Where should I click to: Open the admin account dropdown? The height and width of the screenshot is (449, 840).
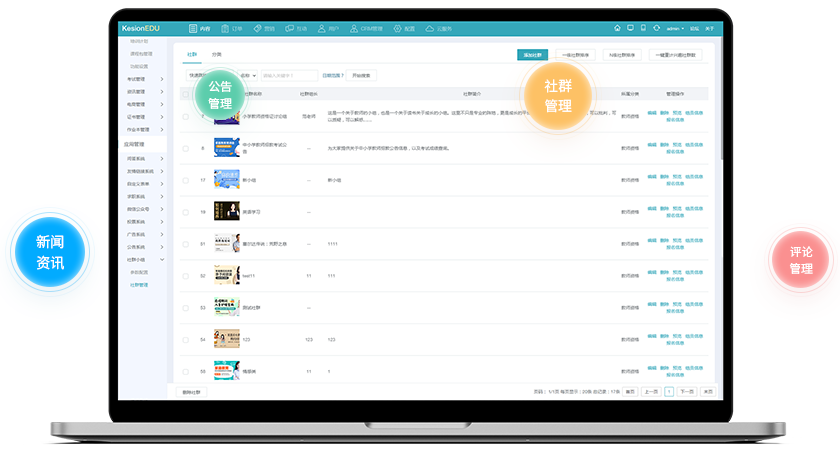(x=674, y=29)
